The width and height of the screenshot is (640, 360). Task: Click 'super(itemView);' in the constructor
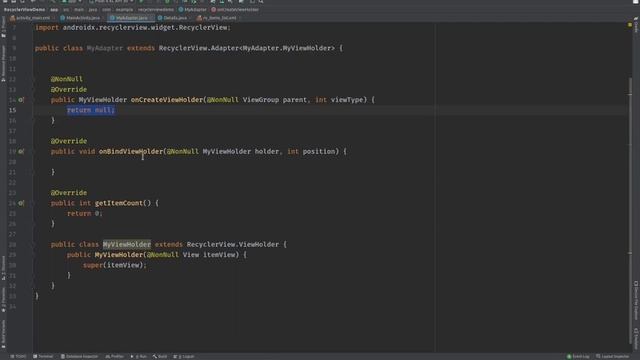[x=115, y=265]
